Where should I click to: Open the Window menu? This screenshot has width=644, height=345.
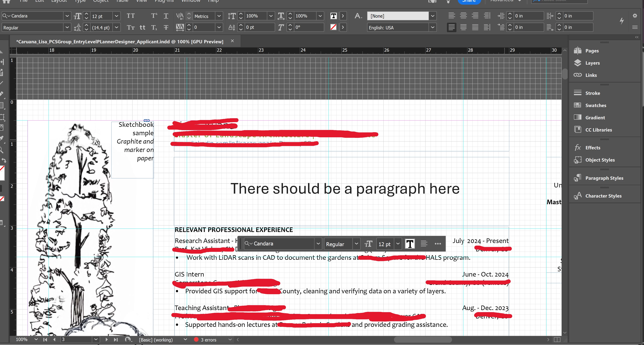coord(191,1)
